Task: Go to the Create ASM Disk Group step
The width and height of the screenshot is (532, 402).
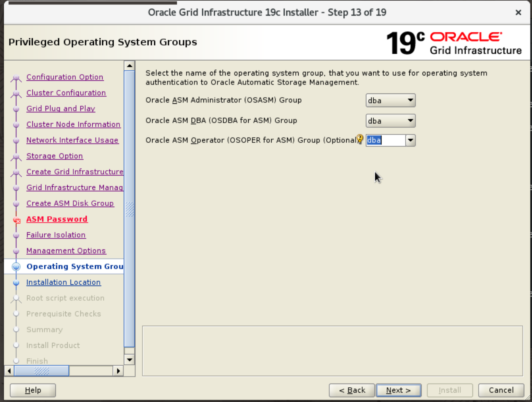Action: 70,203
